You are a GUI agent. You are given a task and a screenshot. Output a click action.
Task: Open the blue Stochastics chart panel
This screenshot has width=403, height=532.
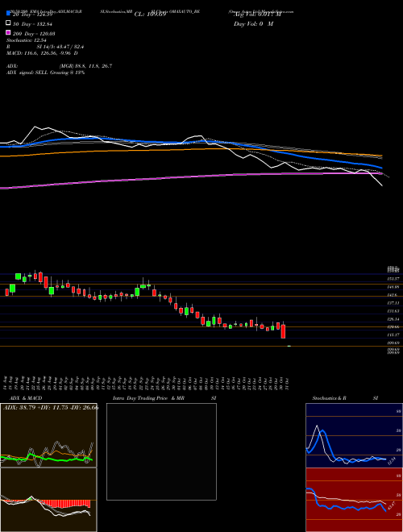point(354,435)
